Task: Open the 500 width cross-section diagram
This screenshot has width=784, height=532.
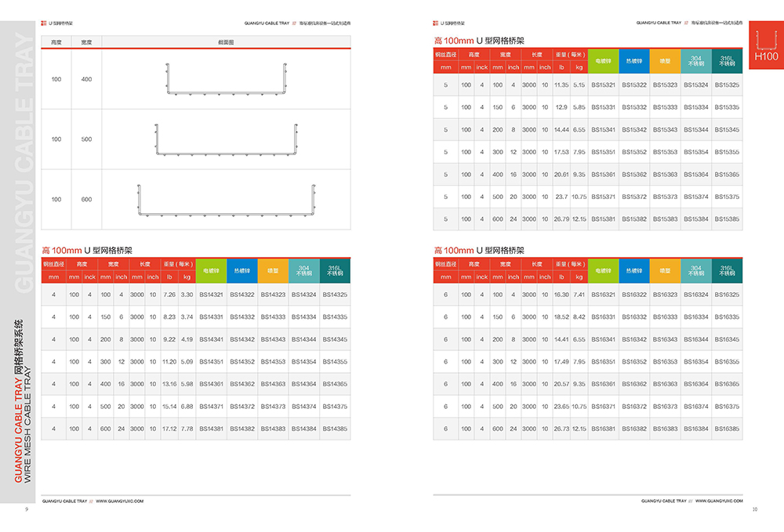Action: (226, 139)
